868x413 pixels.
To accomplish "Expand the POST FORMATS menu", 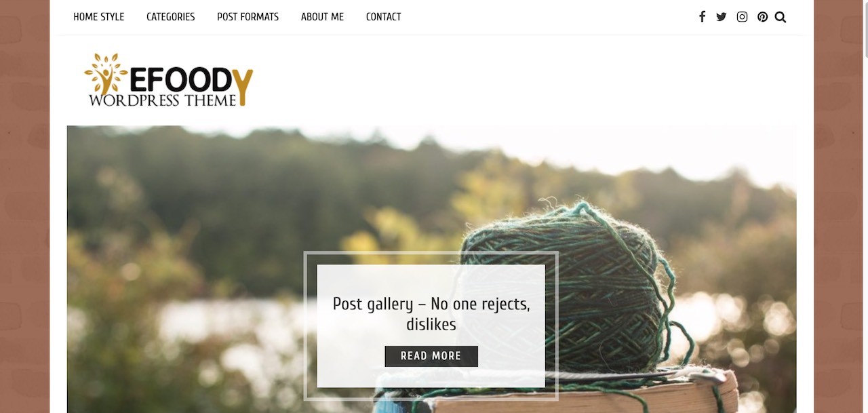I will (x=248, y=17).
